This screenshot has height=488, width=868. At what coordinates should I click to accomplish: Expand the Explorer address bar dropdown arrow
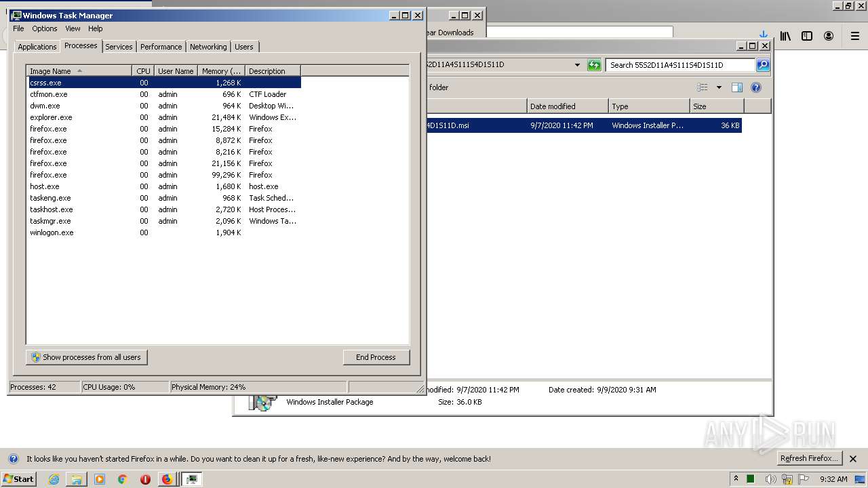tap(577, 65)
